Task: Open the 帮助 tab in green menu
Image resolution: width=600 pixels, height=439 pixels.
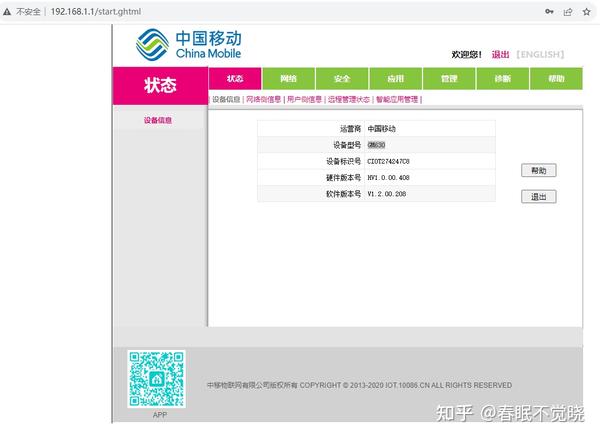Action: point(556,78)
